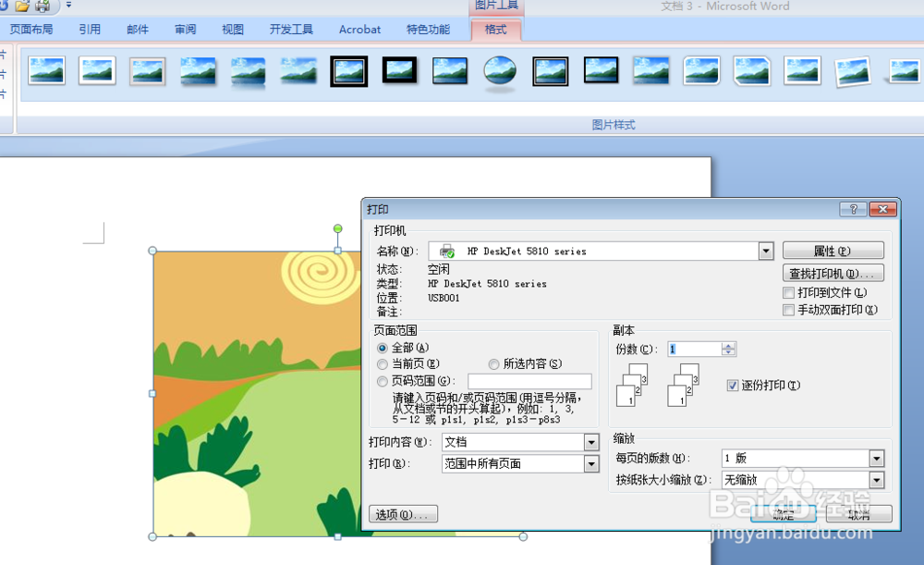
Task: Click the green rotation handle above image
Action: click(337, 228)
